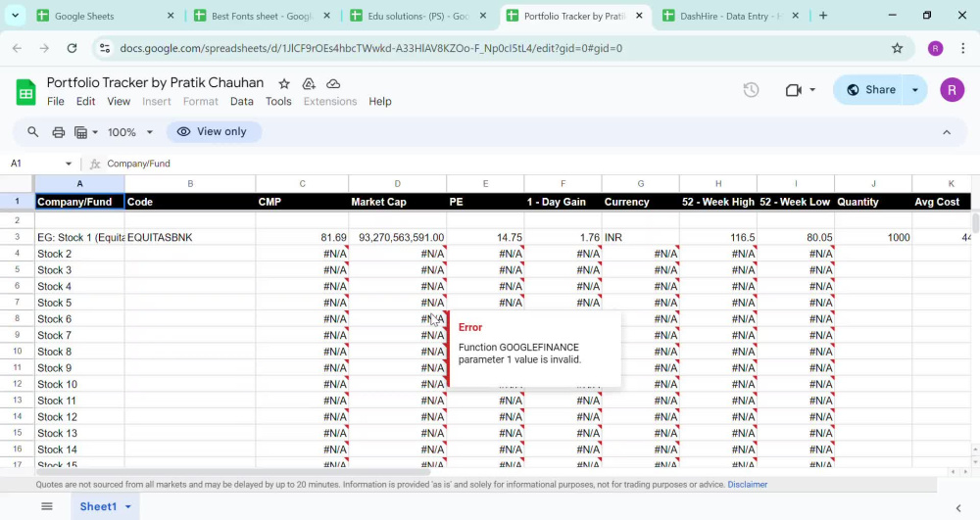
Task: Select the EQUITASBNK cell
Action: [x=190, y=237]
